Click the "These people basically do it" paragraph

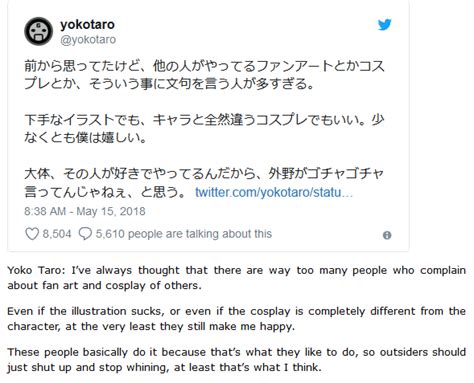(x=236, y=360)
